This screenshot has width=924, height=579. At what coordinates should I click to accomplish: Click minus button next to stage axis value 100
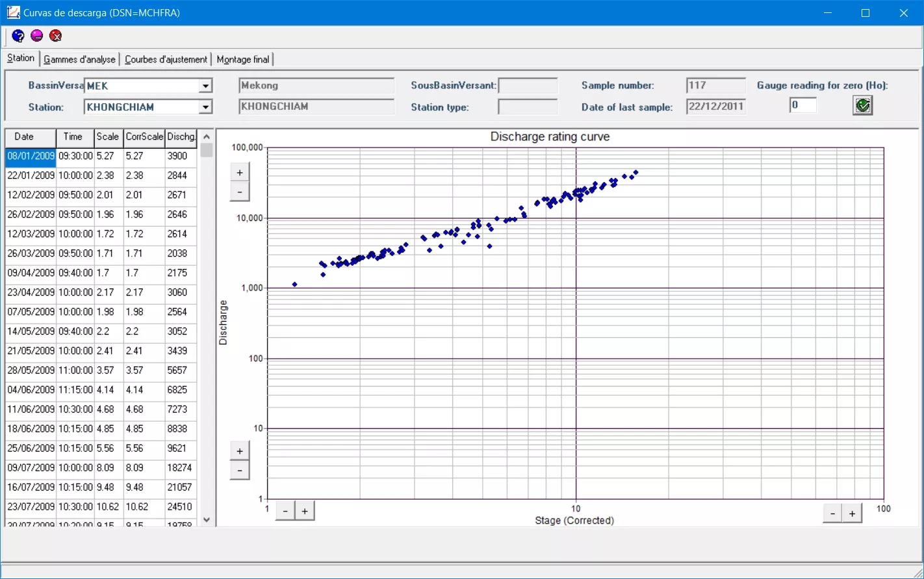[x=832, y=513]
